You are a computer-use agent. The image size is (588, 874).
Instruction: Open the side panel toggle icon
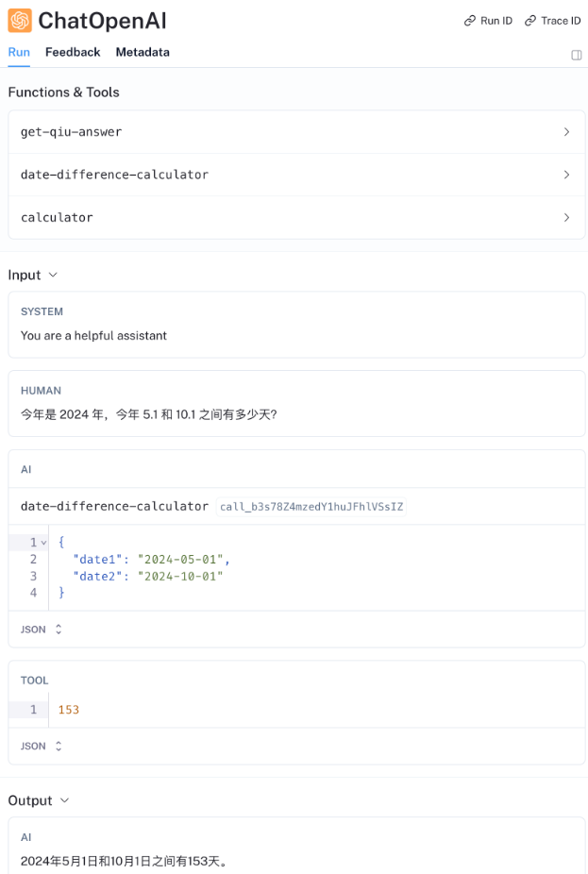coord(577,57)
